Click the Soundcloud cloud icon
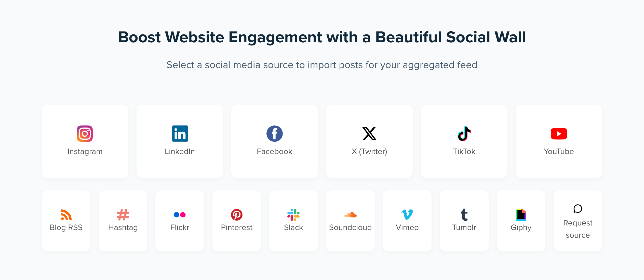The height and width of the screenshot is (280, 644). click(350, 215)
